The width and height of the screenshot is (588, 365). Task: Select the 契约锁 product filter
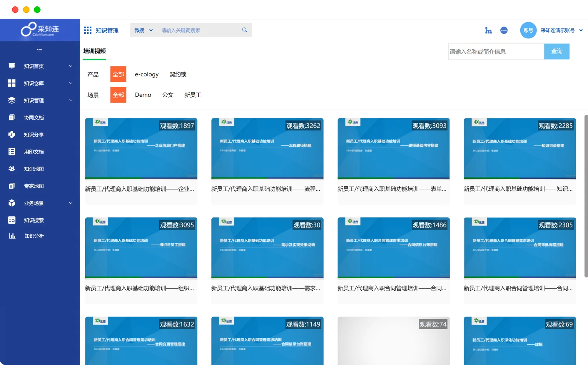[178, 74]
